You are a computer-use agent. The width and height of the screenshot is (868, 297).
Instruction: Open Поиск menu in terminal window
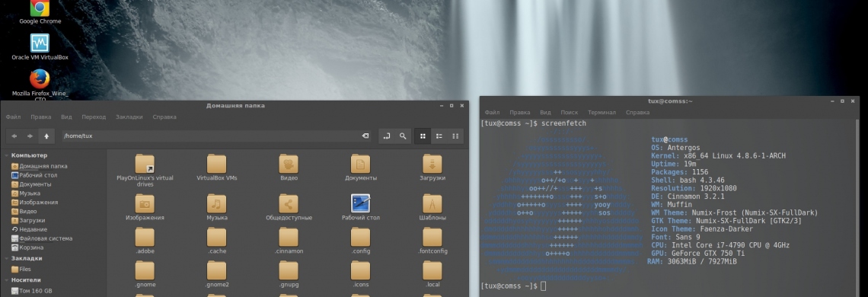coord(569,113)
